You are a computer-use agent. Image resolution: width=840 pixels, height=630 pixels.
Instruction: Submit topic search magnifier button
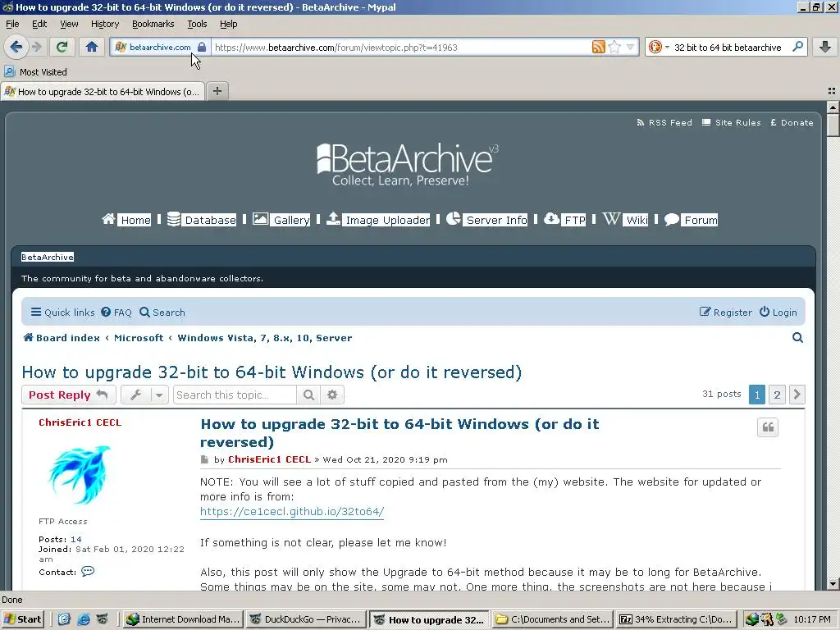308,395
